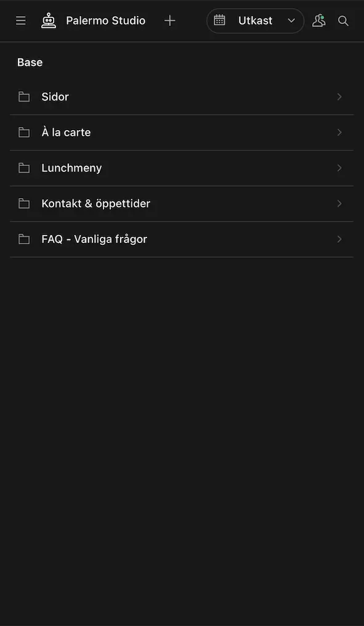Image resolution: width=364 pixels, height=626 pixels.
Task: Click the folder icon next to À la carte
Action: click(x=24, y=131)
